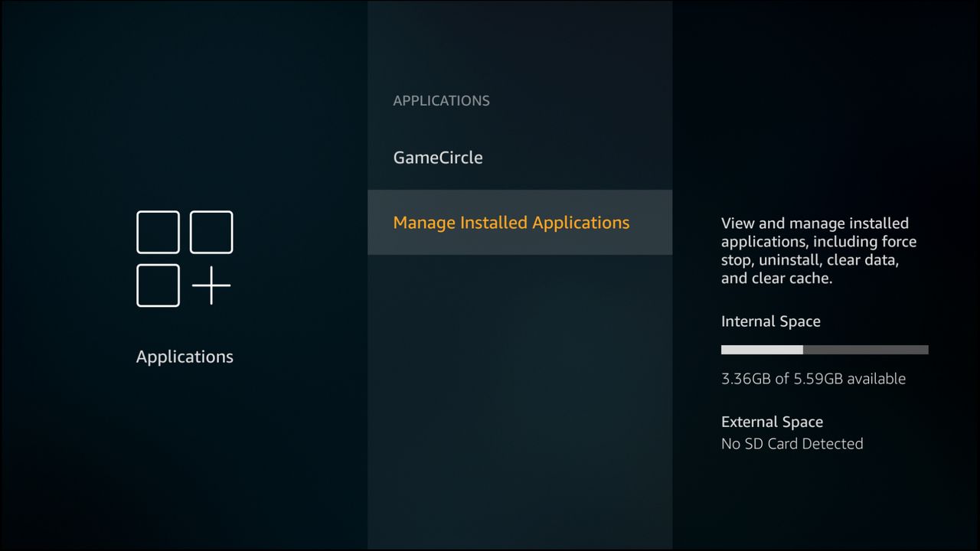980x551 pixels.
Task: Open GameCircle settings
Action: coord(437,157)
